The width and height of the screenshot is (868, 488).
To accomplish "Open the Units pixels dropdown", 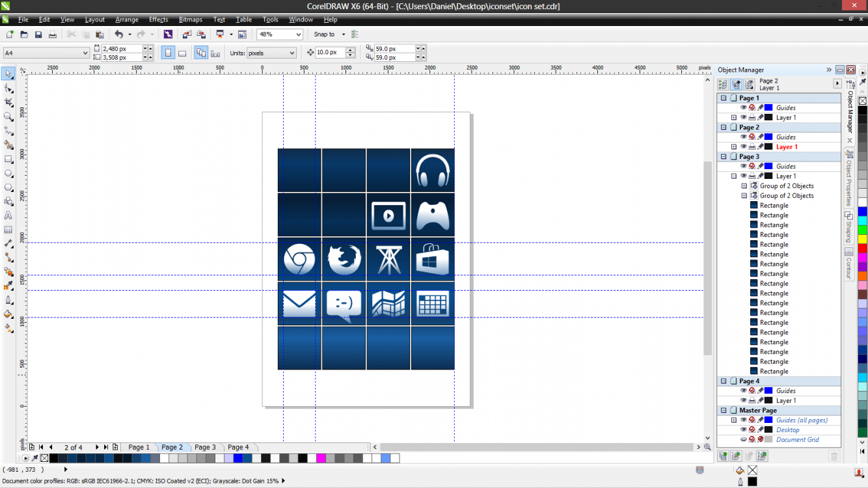I will click(292, 53).
